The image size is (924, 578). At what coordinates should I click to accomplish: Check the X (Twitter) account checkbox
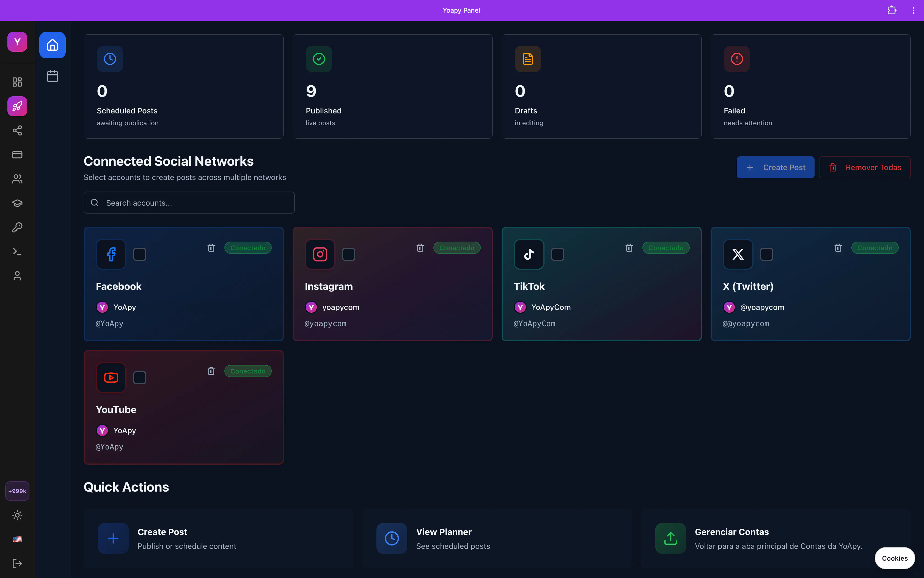click(766, 254)
